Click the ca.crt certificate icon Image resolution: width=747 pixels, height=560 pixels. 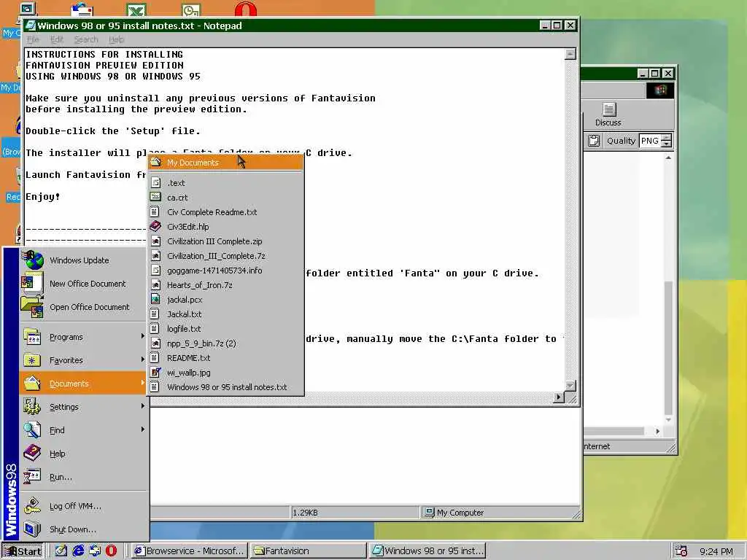155,197
